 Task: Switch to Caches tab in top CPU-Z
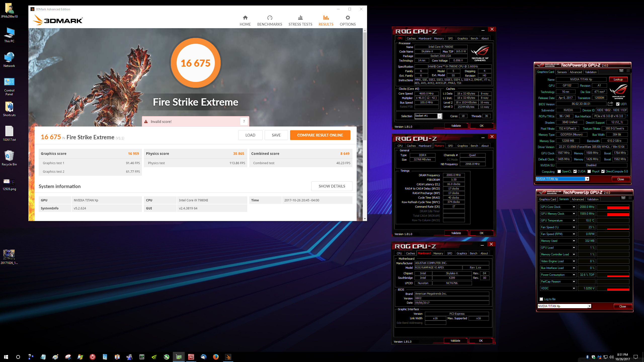point(411,38)
